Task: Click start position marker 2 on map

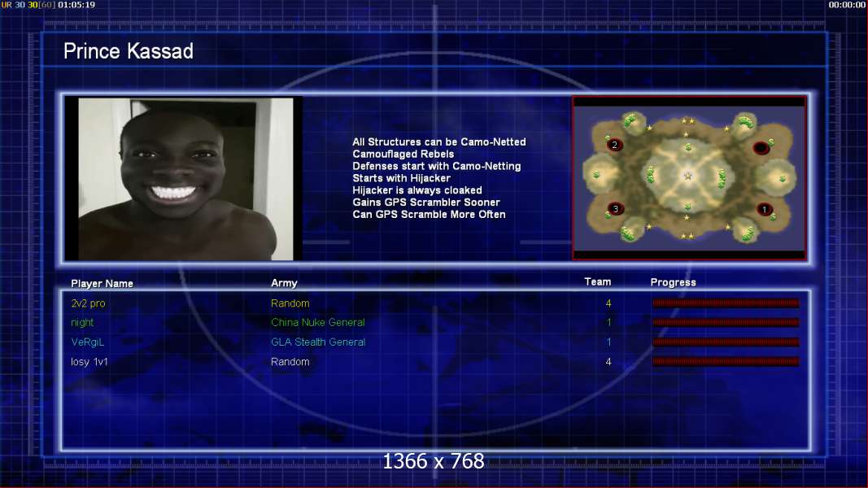Action: click(x=614, y=145)
